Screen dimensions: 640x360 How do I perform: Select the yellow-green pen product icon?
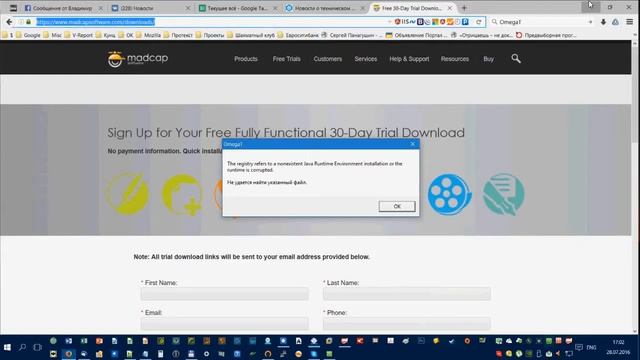[x=128, y=194]
